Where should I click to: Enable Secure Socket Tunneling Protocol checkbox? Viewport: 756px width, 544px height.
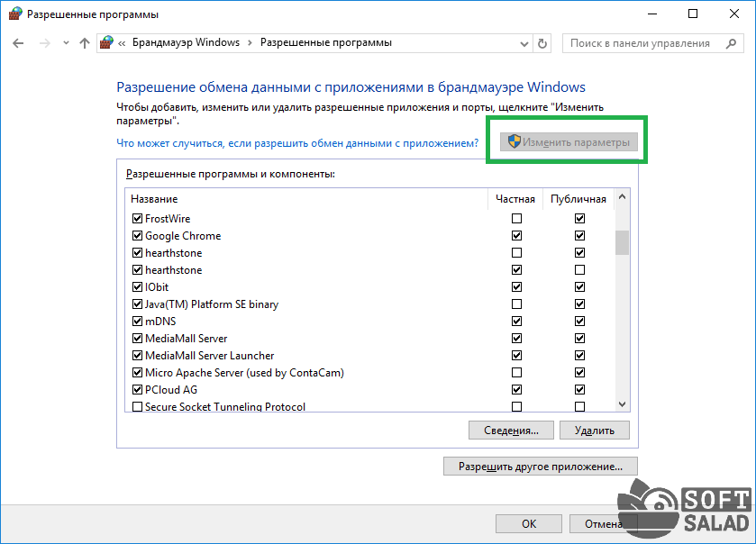click(137, 407)
